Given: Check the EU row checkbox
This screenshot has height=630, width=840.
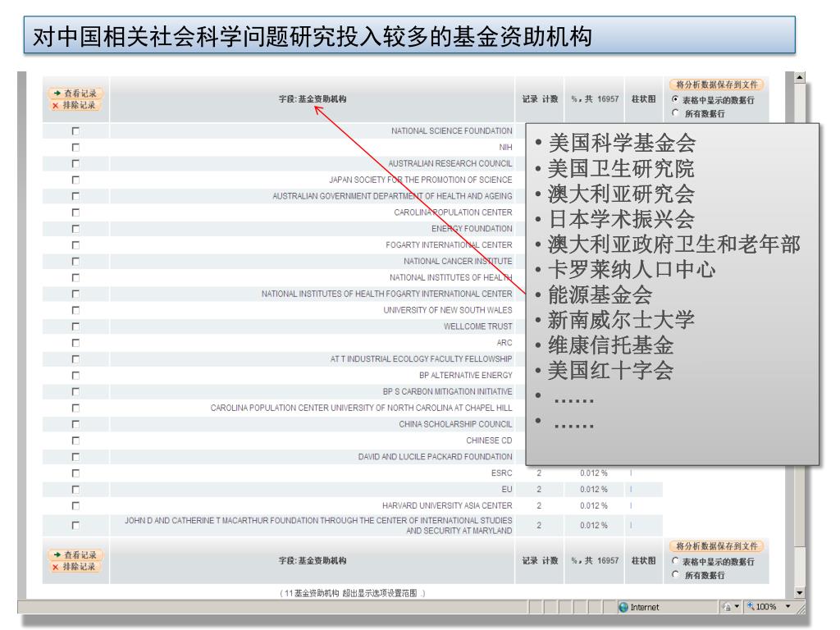Looking at the screenshot, I should coord(75,490).
